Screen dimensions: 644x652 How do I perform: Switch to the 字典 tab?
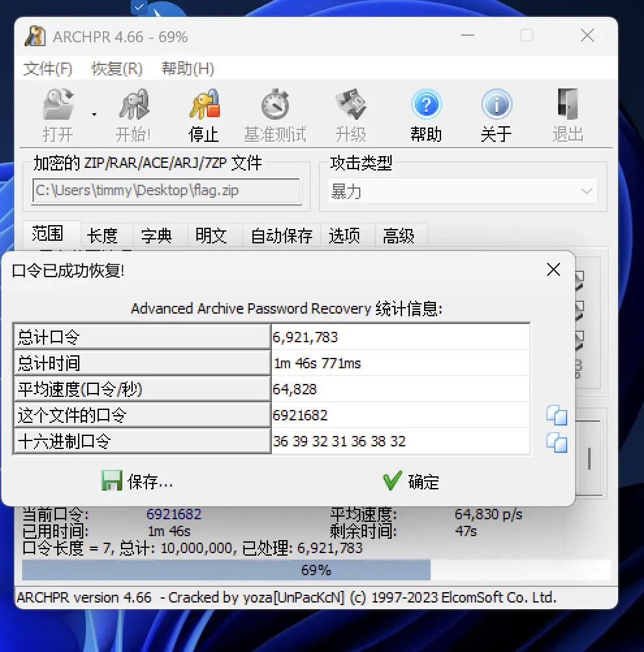coord(157,236)
